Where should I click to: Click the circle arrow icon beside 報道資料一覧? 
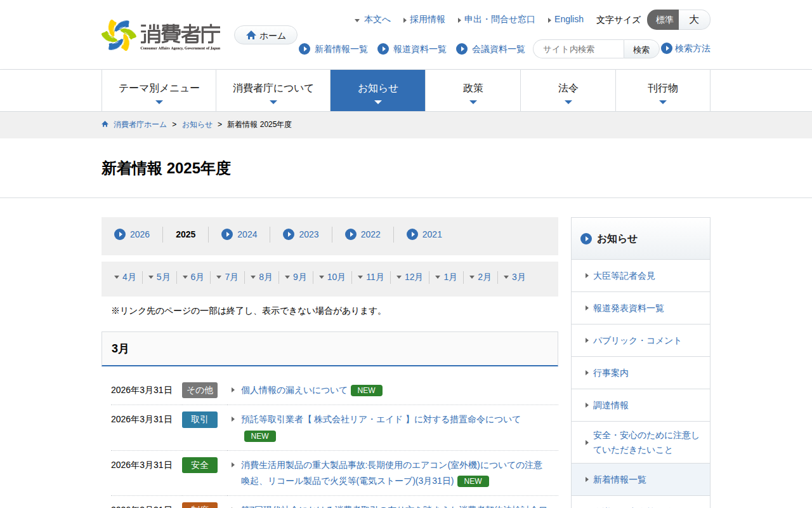[383, 49]
